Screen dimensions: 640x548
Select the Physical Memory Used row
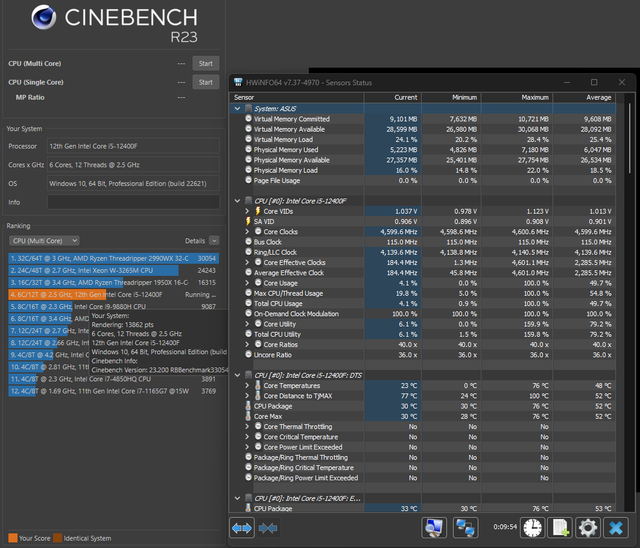(x=422, y=150)
